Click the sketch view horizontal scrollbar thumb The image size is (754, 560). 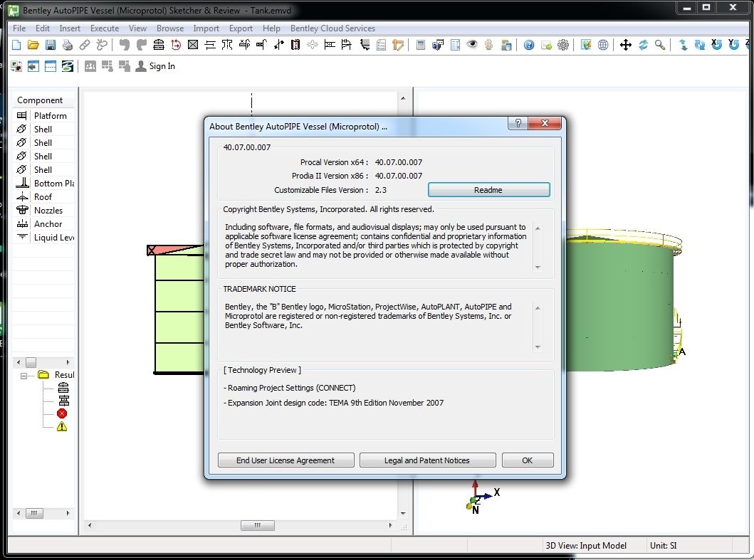click(x=257, y=525)
